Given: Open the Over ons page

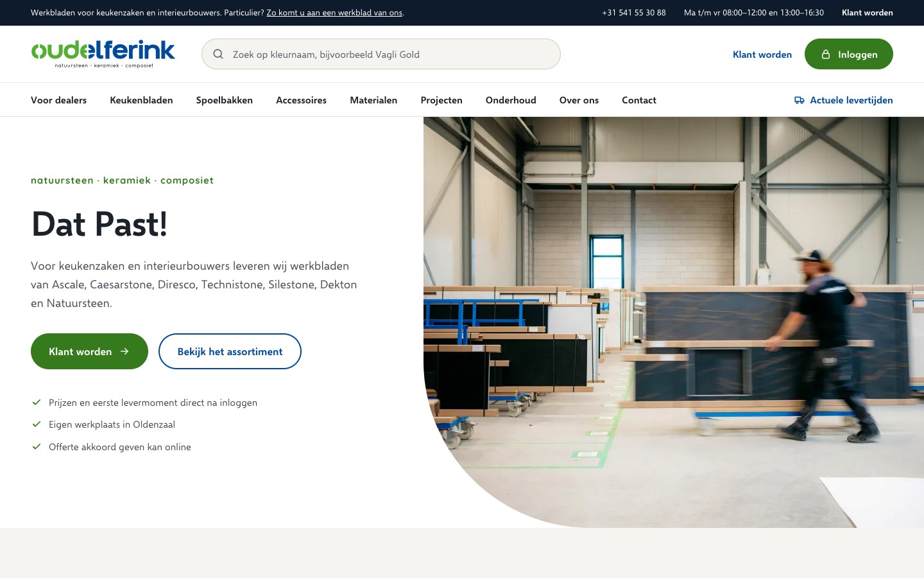Looking at the screenshot, I should click(579, 100).
